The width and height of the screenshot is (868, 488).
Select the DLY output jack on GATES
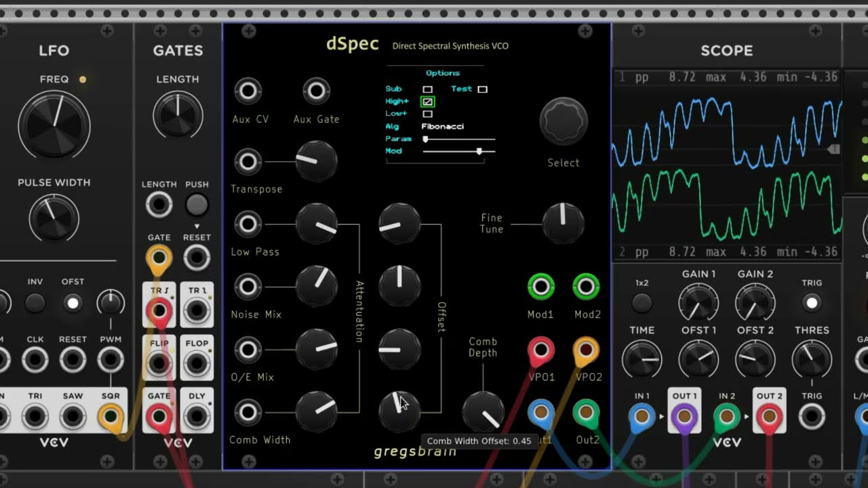[x=197, y=415]
